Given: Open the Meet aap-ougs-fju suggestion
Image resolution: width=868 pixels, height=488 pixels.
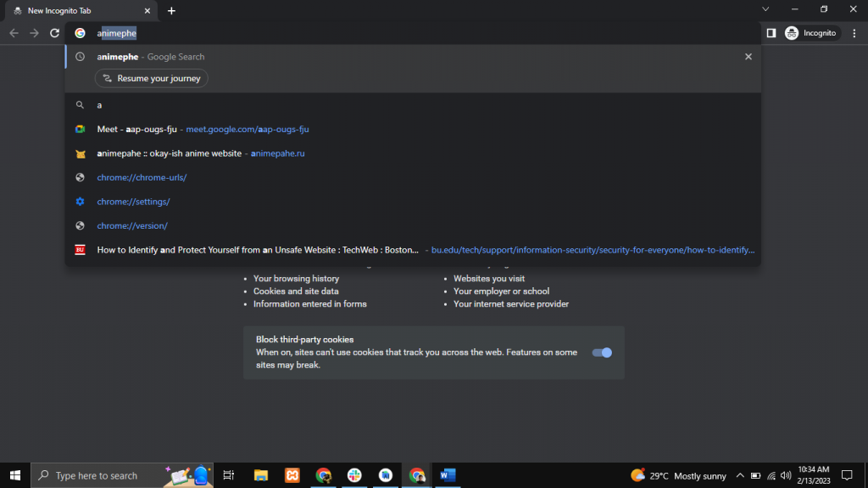Looking at the screenshot, I should 413,129.
